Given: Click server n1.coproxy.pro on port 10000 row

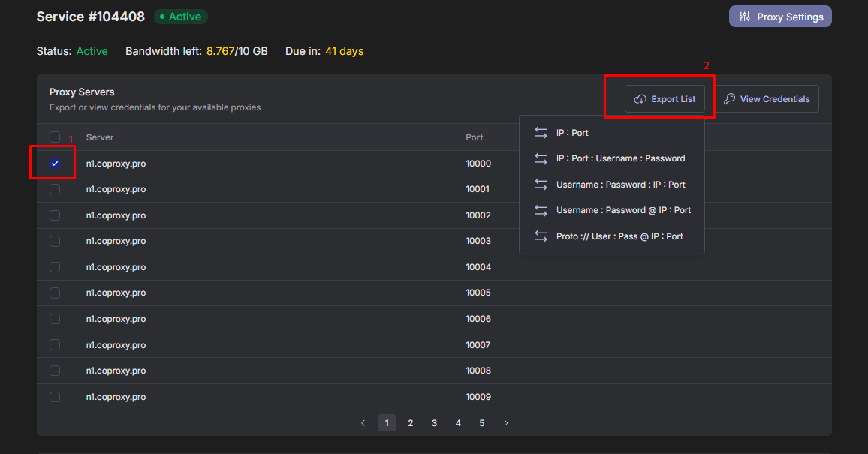Looking at the screenshot, I should pyautogui.click(x=116, y=164).
